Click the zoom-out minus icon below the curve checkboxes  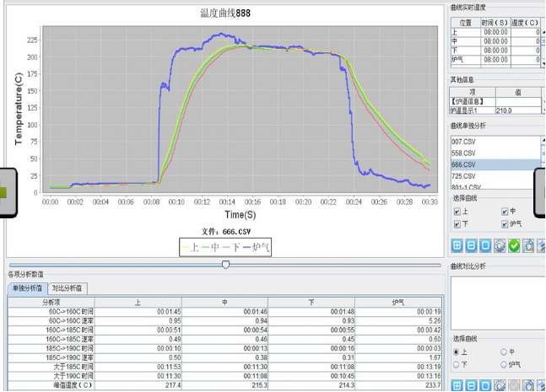(x=471, y=246)
